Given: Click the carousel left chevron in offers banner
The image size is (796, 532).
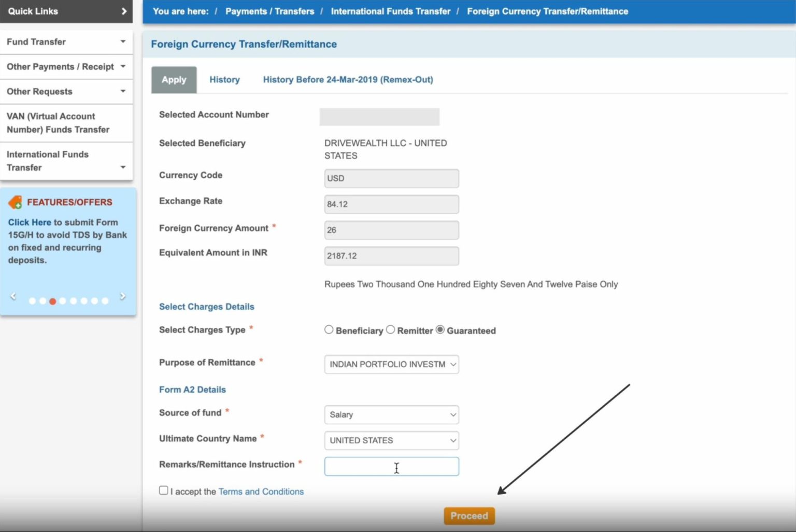Looking at the screenshot, I should tap(12, 296).
